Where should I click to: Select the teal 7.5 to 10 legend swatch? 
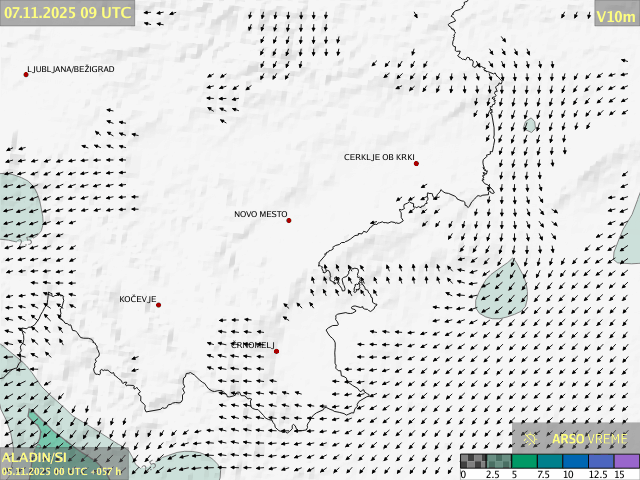click(x=549, y=462)
